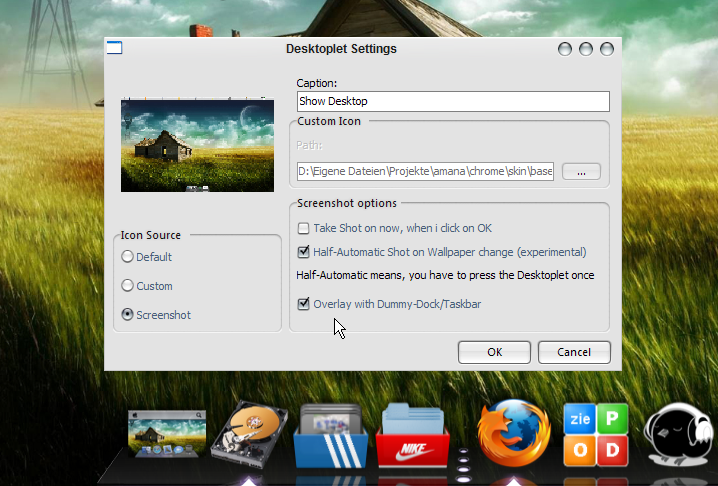Choose Custom as the icon source
718x486 pixels.
pyautogui.click(x=127, y=285)
